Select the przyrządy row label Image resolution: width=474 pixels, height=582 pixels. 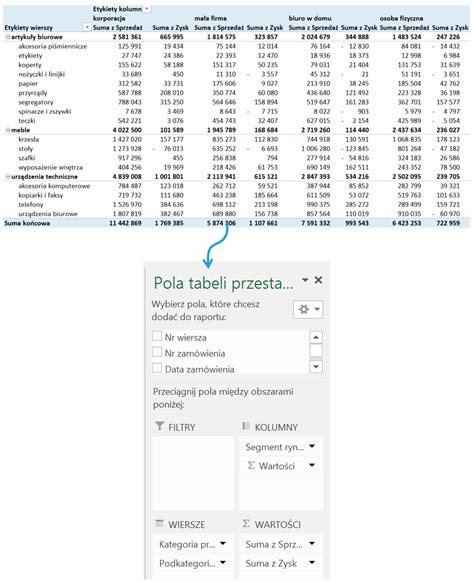click(33, 92)
